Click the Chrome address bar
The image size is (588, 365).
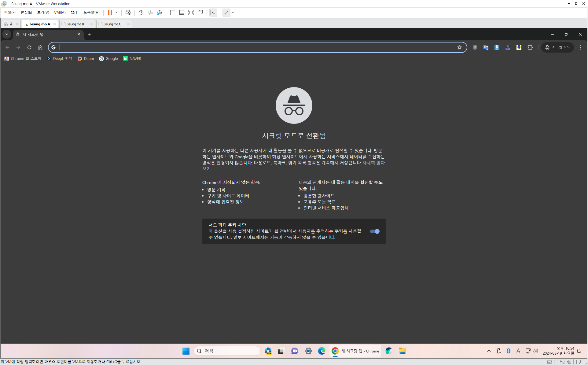pos(257,47)
